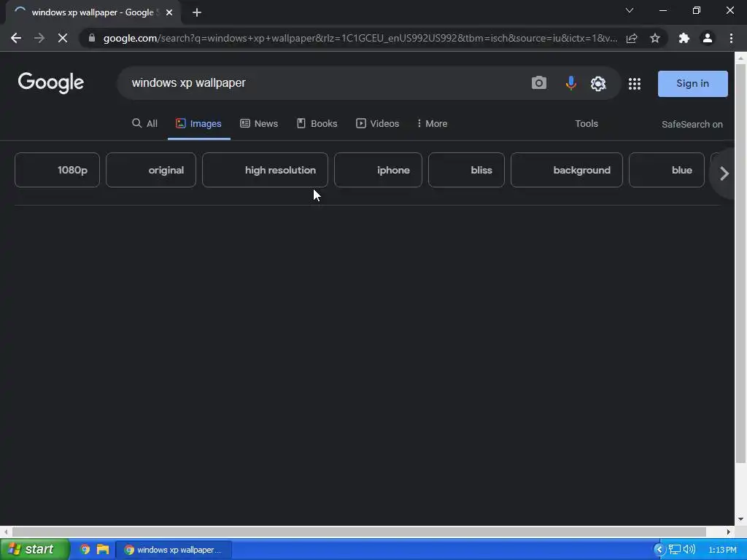Click the scroll down arrow of vertical scrollbar
The width and height of the screenshot is (747, 560).
740,519
